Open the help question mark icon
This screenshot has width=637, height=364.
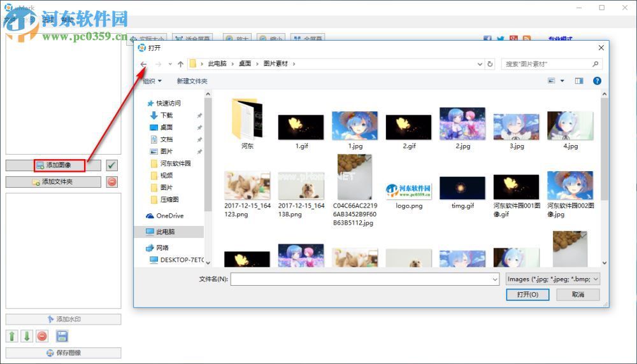[x=597, y=81]
